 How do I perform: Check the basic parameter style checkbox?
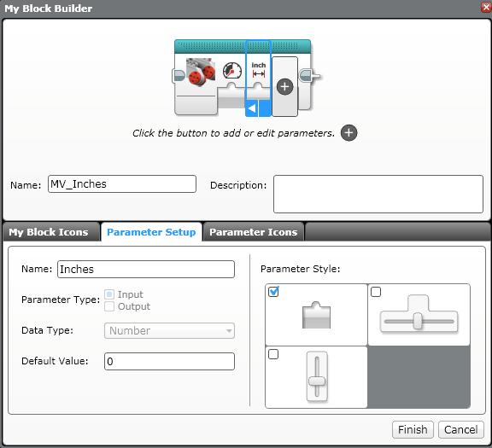point(273,292)
